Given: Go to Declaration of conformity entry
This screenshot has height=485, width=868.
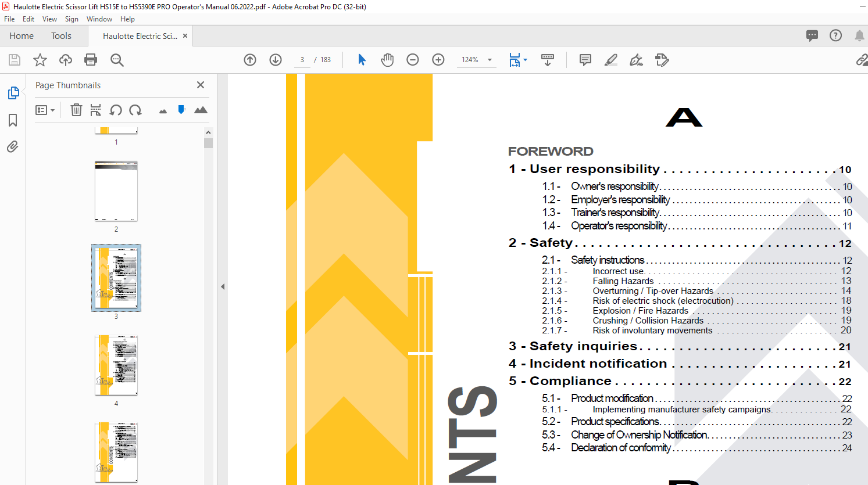Looking at the screenshot, I should tap(696, 448).
